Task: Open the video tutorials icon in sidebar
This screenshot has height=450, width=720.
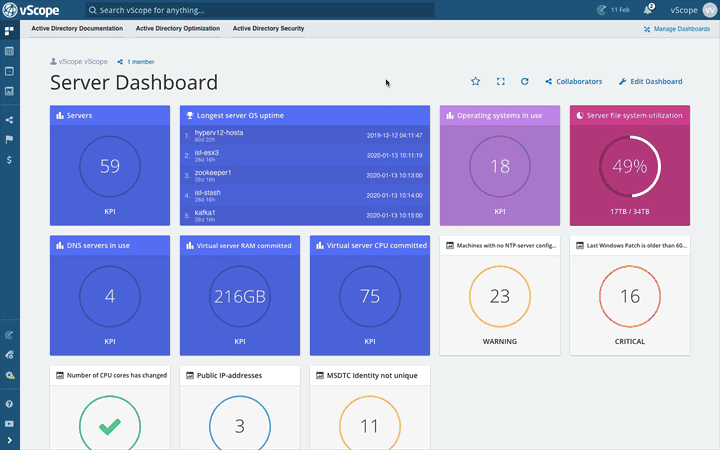Action: (x=9, y=424)
